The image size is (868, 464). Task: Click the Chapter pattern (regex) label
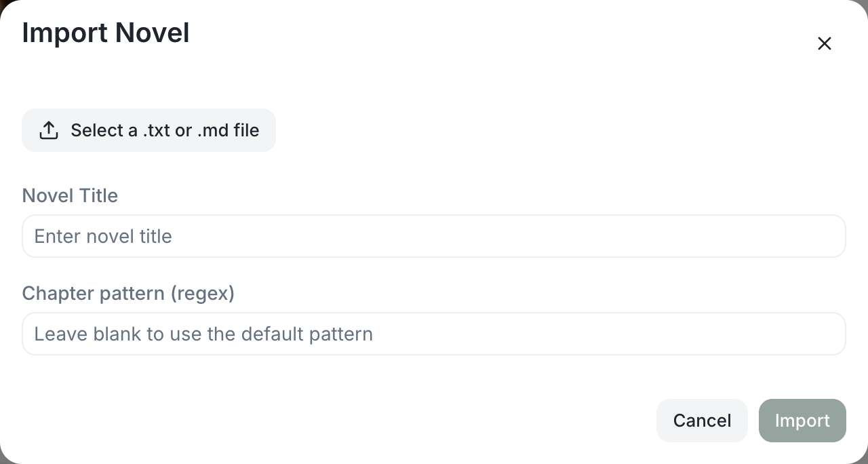click(x=128, y=293)
